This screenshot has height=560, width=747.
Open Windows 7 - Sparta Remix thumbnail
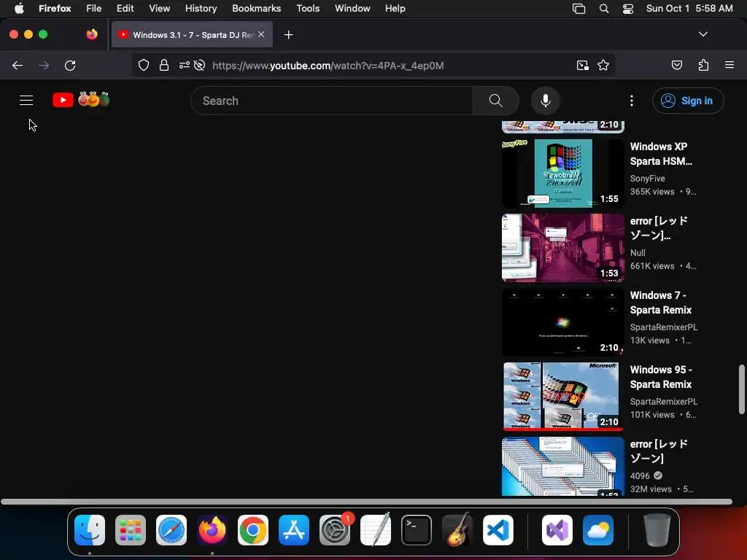tap(562, 322)
